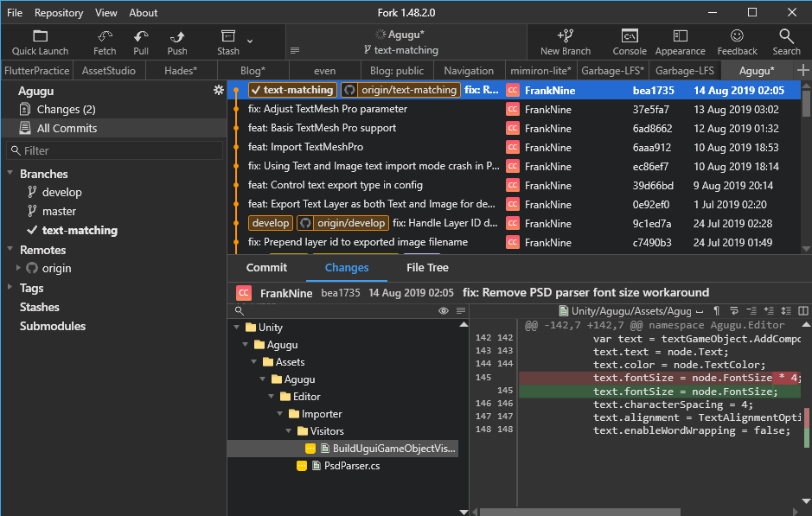812x516 pixels.
Task: Open the File menu
Action: pos(15,12)
